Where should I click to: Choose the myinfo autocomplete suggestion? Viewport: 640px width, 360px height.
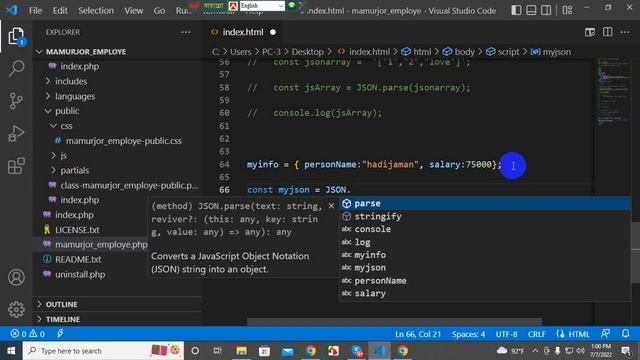[485, 255]
